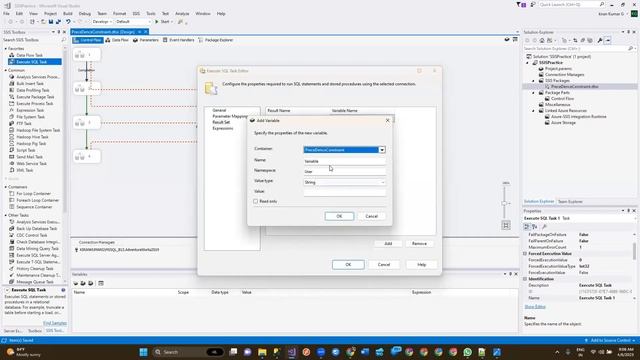The height and width of the screenshot is (360, 640).
Task: Click the Visual Studio taskbar icon
Action: (x=291, y=352)
